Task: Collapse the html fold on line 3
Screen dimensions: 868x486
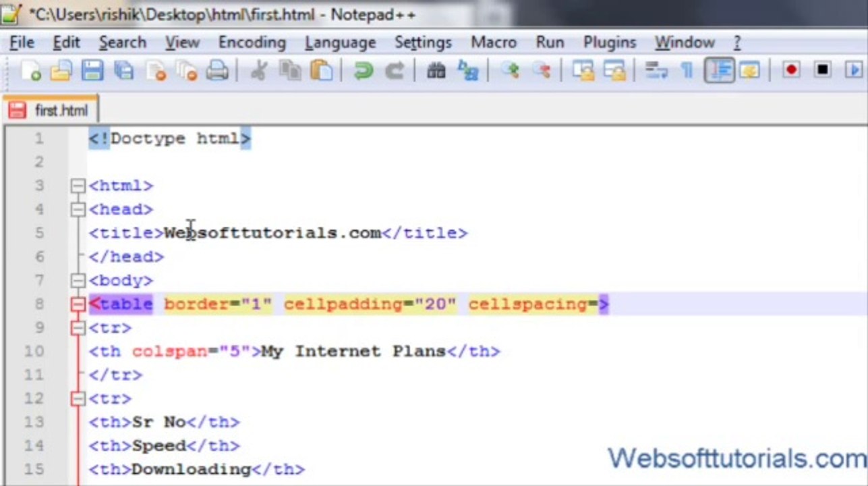Action: click(x=78, y=186)
